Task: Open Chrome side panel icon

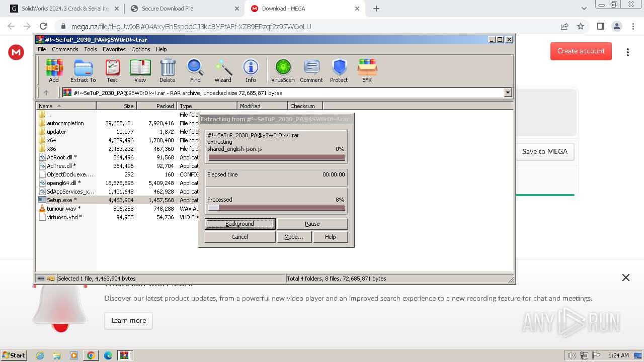Action: pyautogui.click(x=600, y=26)
